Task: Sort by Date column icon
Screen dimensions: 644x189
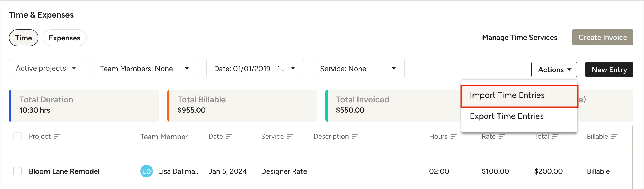Action: point(229,136)
